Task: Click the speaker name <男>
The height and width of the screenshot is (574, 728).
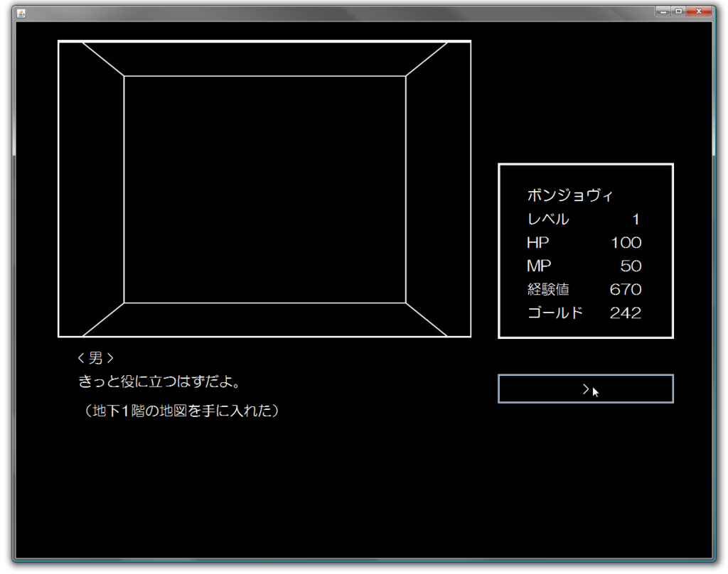Action: point(96,358)
